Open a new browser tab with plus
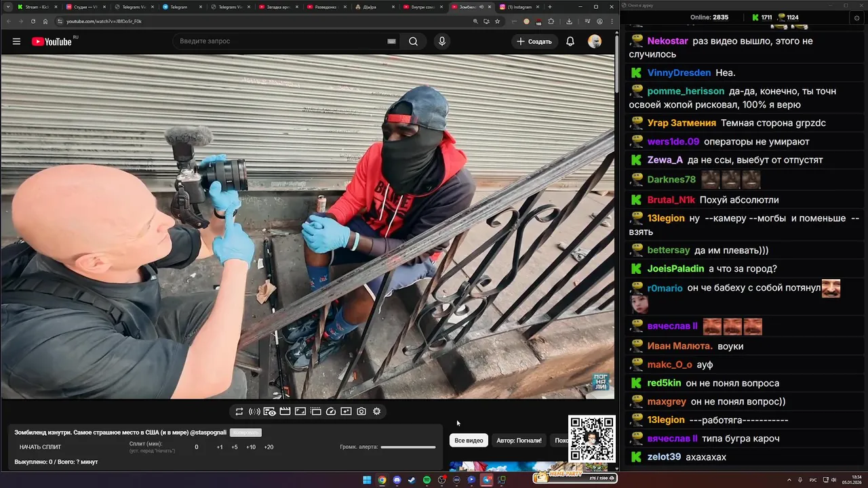Screen dimensions: 868x488 (550, 7)
